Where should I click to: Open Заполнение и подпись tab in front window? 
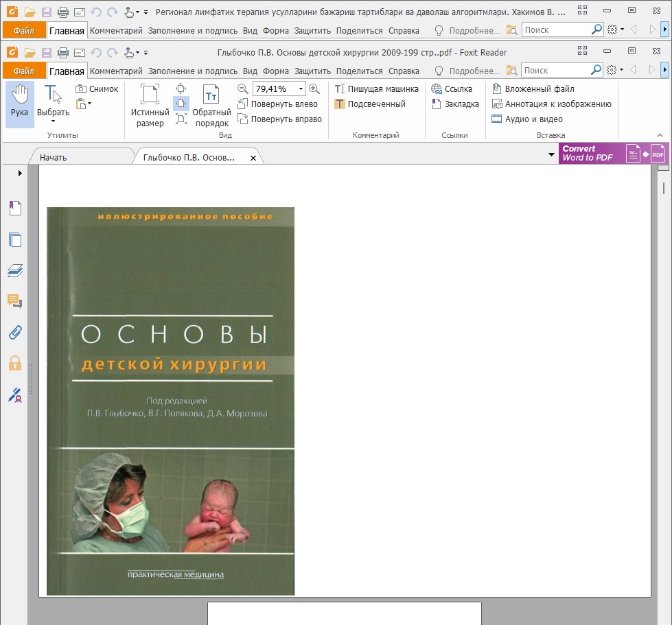tap(193, 71)
